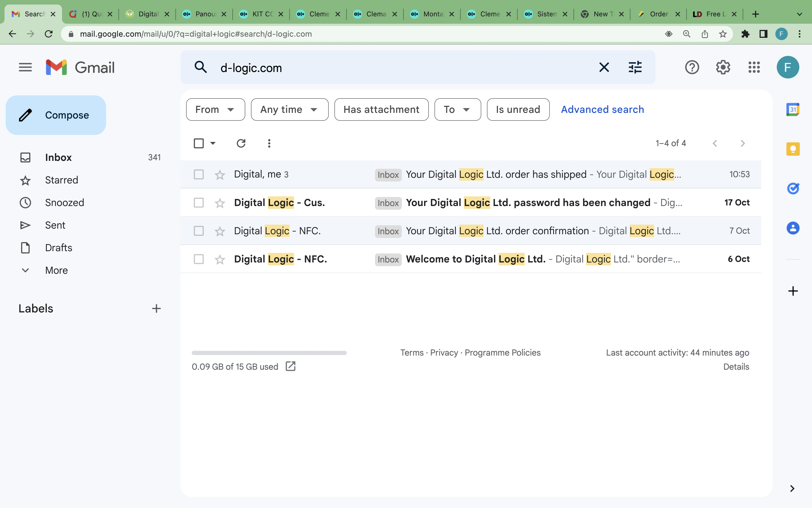The height and width of the screenshot is (508, 812).
Task: Refresh the email search results
Action: pos(241,143)
